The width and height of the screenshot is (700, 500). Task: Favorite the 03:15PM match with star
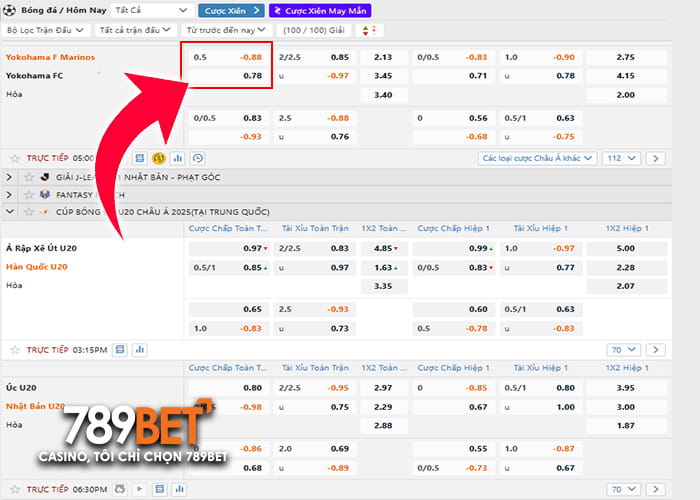point(15,350)
